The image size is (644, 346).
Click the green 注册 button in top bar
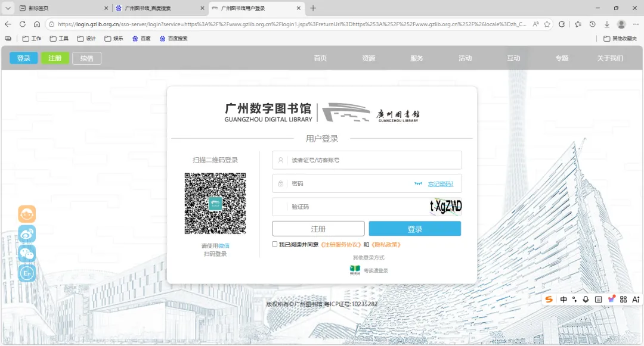pyautogui.click(x=55, y=58)
